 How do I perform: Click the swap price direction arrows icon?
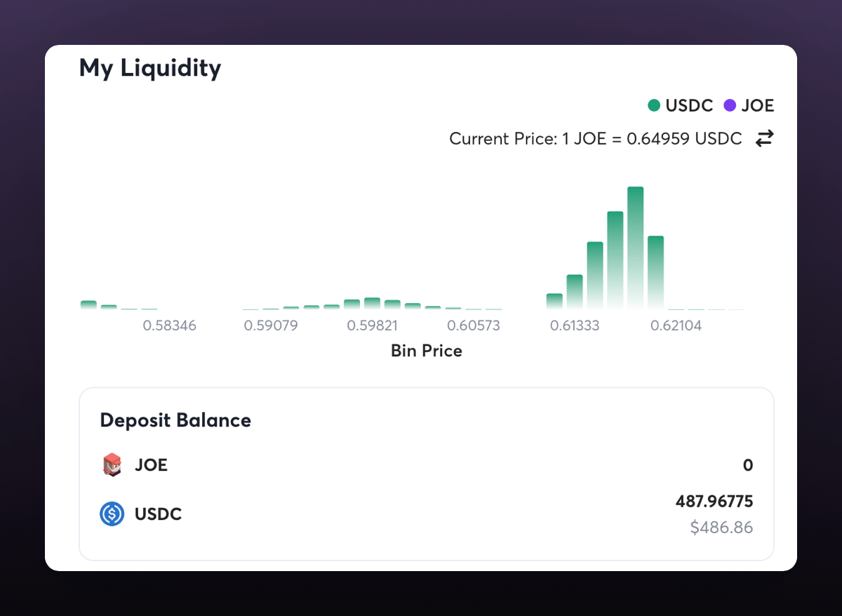point(764,139)
